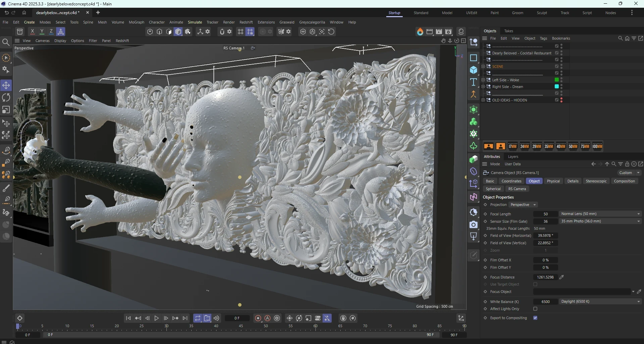
Task: Click the Record Active Objects button
Action: coord(258,318)
